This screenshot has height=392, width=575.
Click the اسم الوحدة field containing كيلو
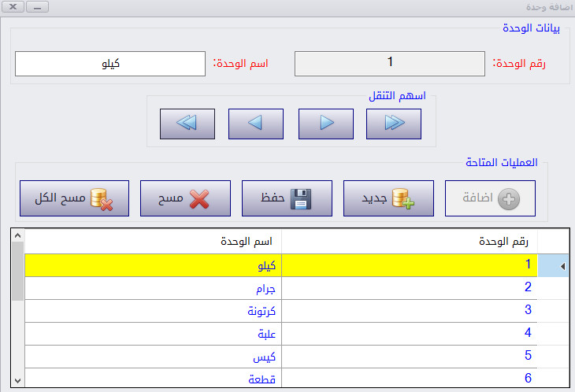point(110,64)
